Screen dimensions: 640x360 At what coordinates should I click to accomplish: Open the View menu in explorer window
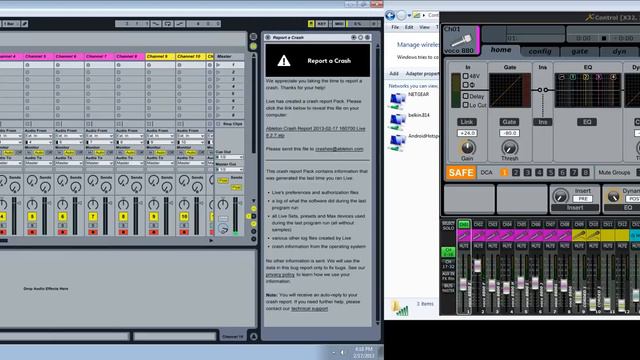click(424, 27)
